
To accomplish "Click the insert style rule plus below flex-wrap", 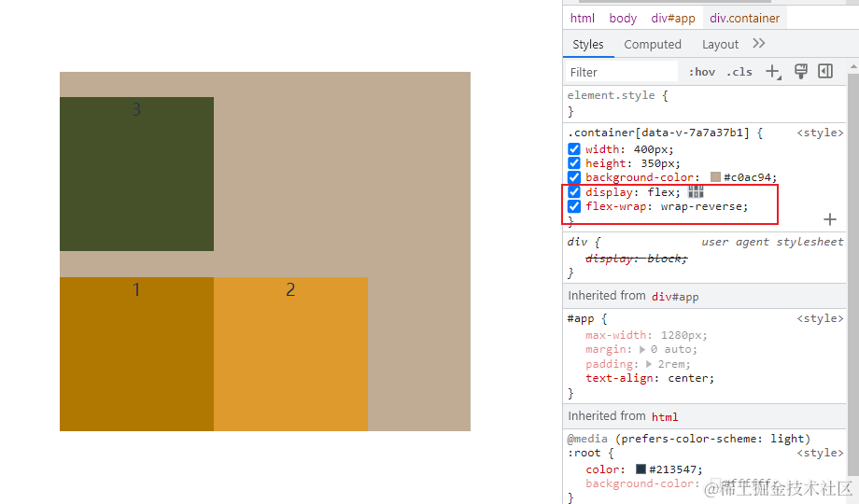I will [x=830, y=219].
